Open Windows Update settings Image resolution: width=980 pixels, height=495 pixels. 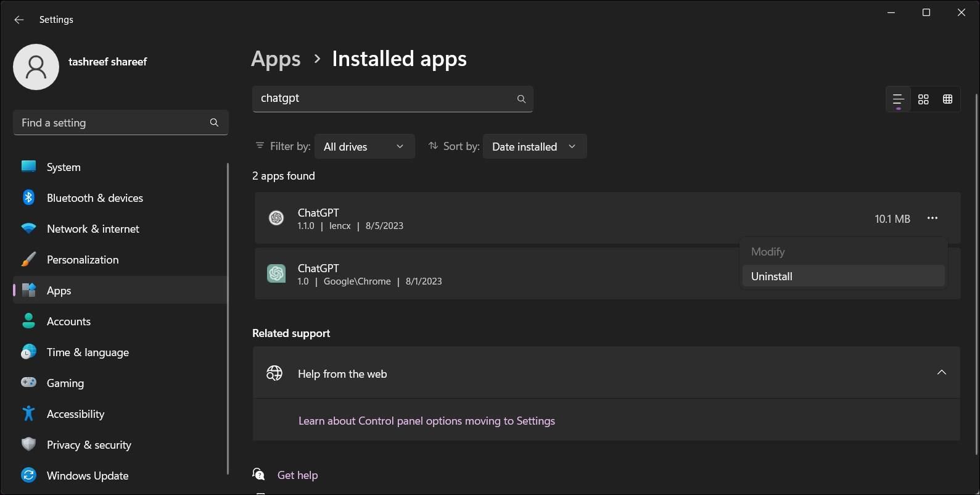point(120,475)
